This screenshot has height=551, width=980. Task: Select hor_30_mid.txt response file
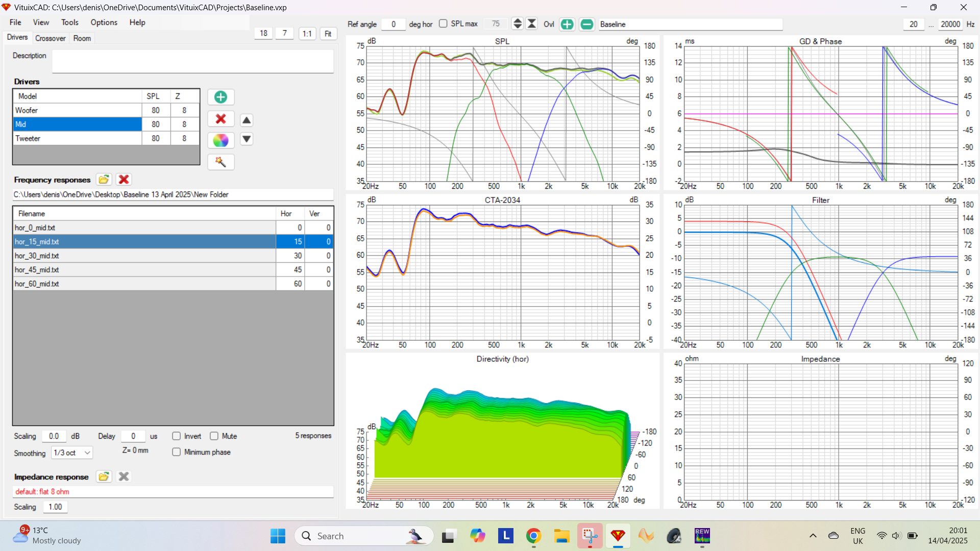(x=173, y=256)
